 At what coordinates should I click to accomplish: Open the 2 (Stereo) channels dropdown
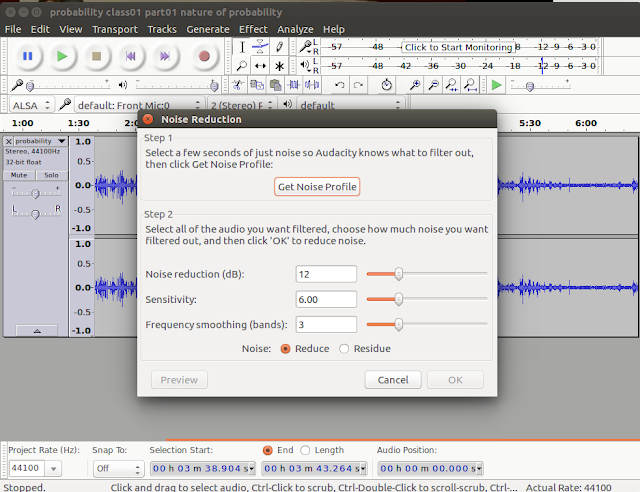tap(242, 105)
